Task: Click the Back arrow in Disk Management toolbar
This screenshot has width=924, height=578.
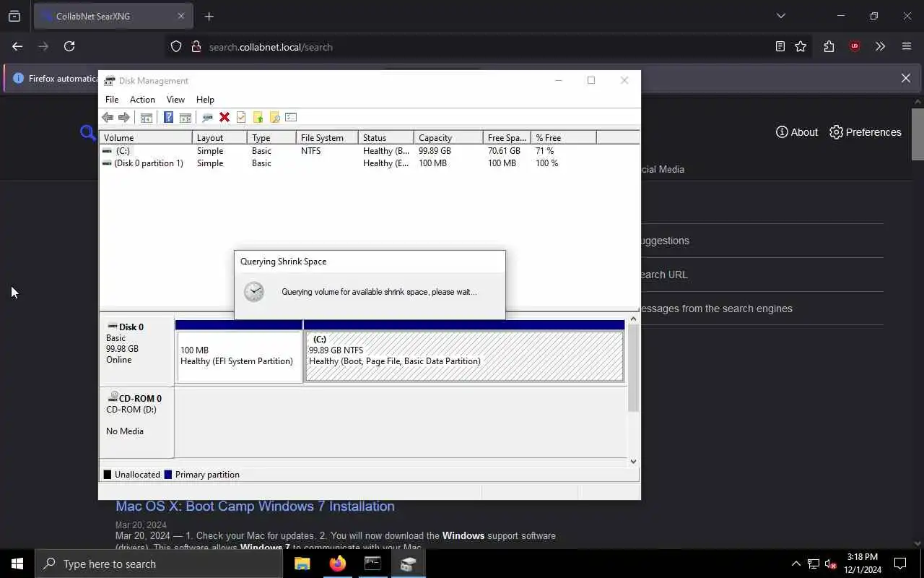Action: point(108,117)
